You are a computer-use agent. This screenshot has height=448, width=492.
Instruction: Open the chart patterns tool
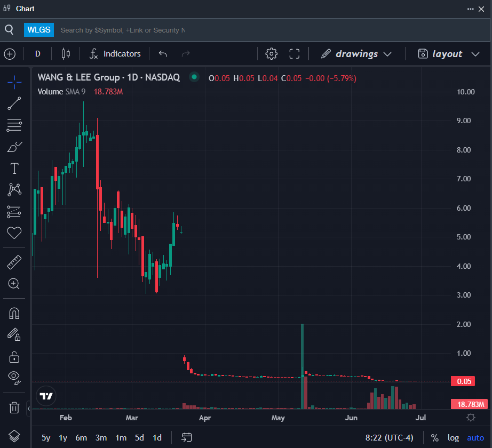[14, 190]
